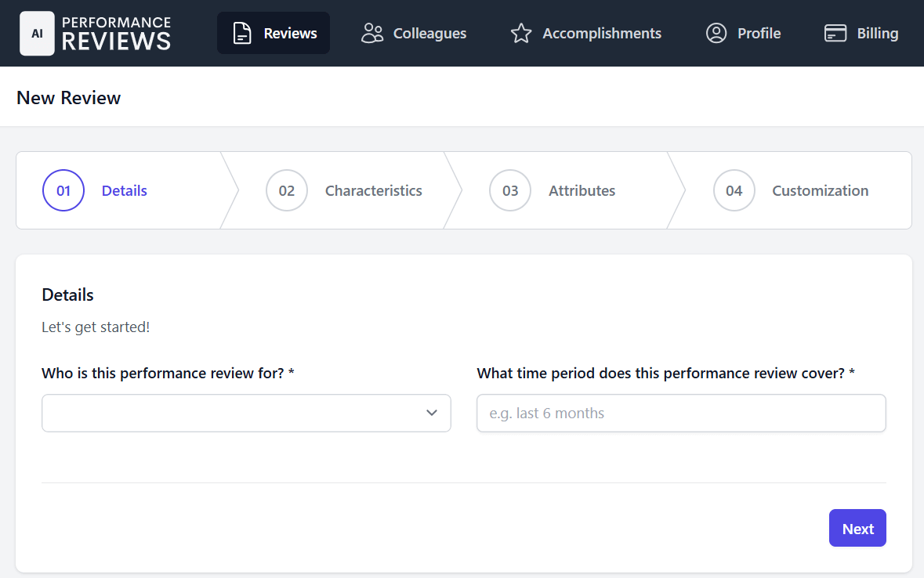Click the PERFORMANCE REVIEWS brand text
924x578 pixels.
coord(116,34)
